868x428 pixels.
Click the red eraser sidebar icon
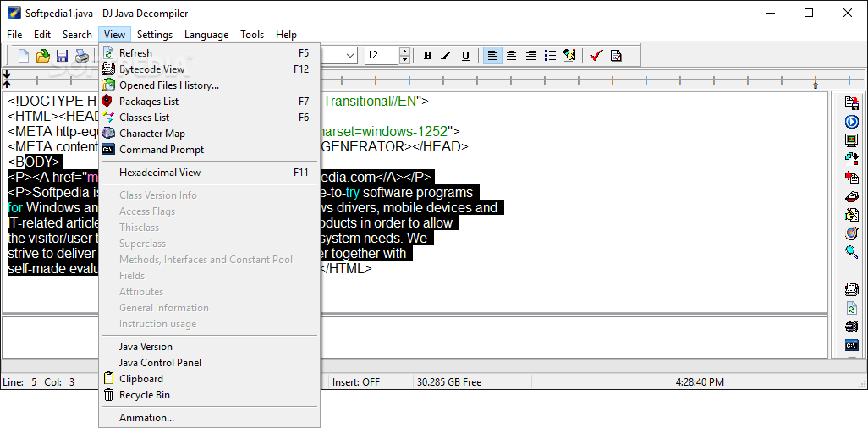point(851,196)
